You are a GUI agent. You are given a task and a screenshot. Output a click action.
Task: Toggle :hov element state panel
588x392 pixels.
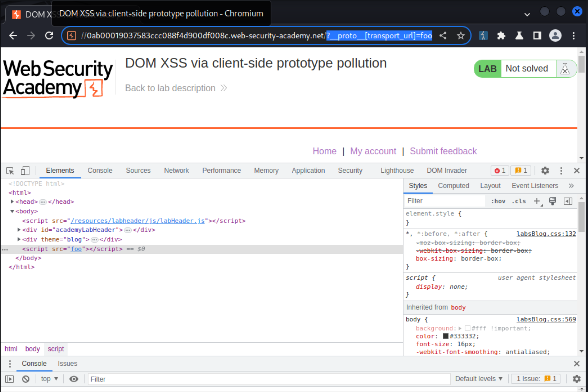(x=498, y=201)
